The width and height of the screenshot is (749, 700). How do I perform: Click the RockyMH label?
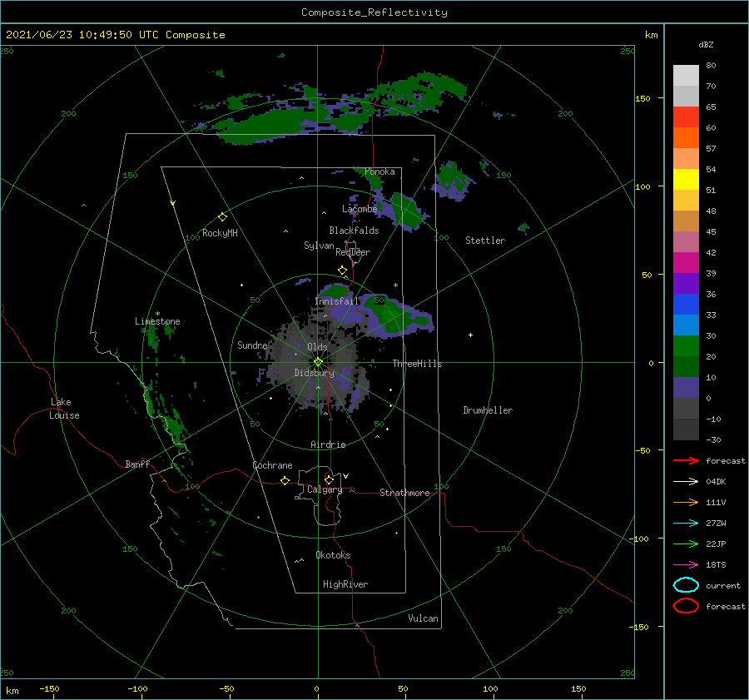[220, 233]
